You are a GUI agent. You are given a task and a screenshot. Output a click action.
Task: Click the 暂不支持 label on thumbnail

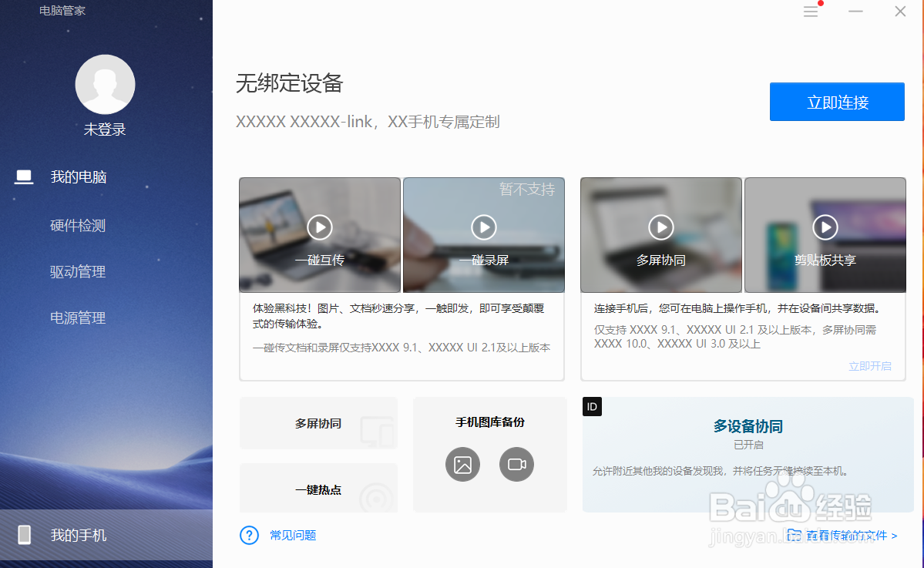(x=527, y=189)
